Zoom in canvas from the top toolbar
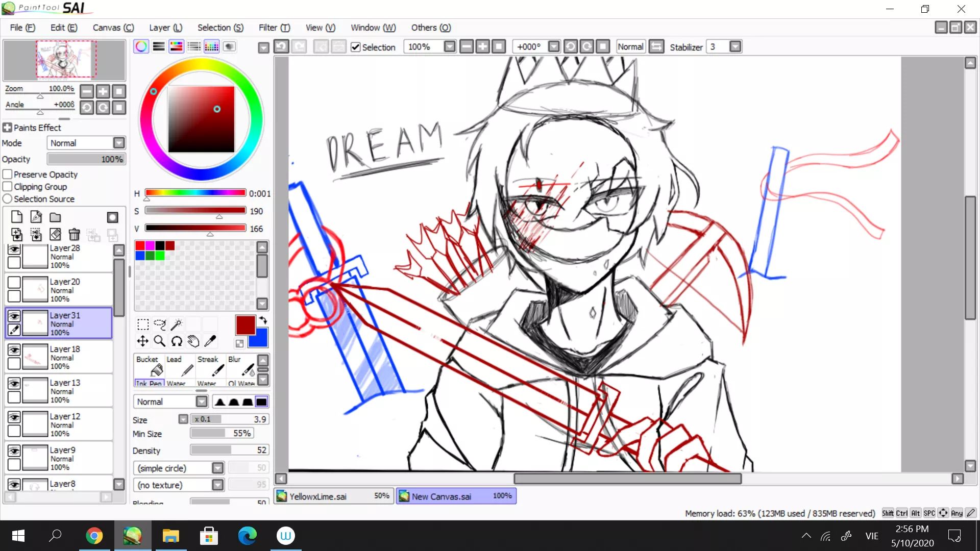Viewport: 980px width, 551px height. [x=482, y=47]
